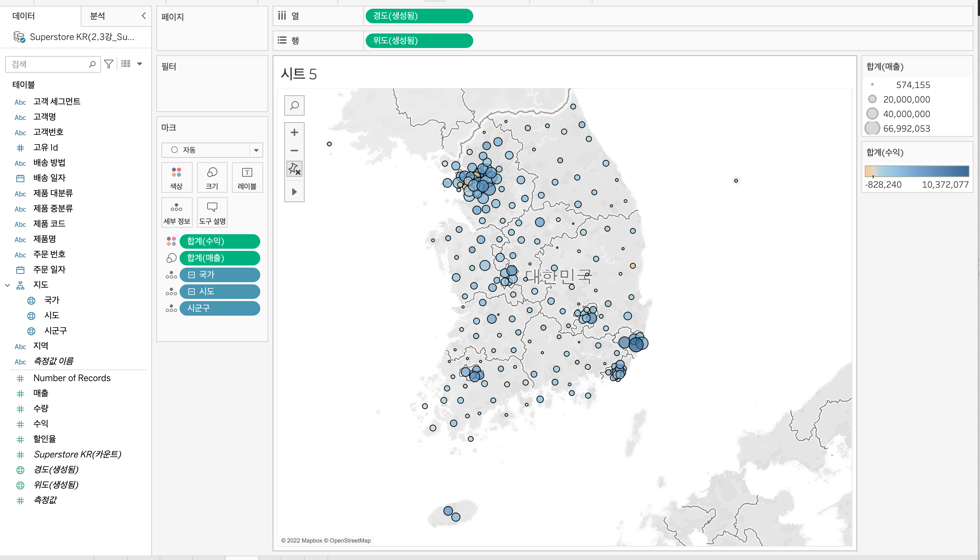Screen dimensions: 980x560
Task: Click the 합계(수익) color legend gradient
Action: (916, 171)
